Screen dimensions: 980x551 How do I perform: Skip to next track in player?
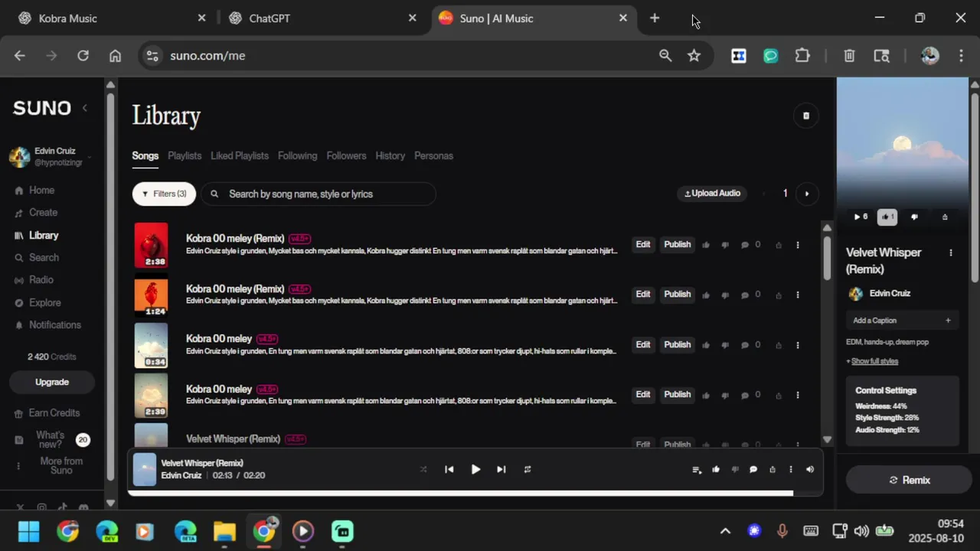coord(501,470)
